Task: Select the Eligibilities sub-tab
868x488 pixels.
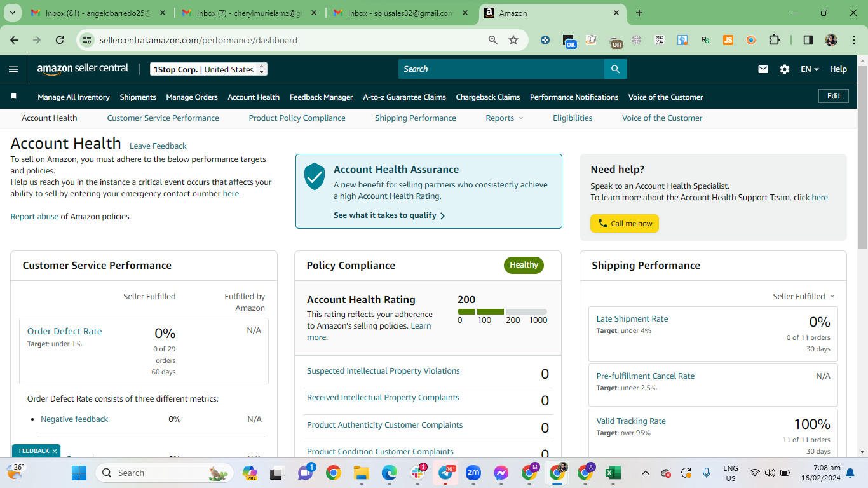Action: [573, 118]
